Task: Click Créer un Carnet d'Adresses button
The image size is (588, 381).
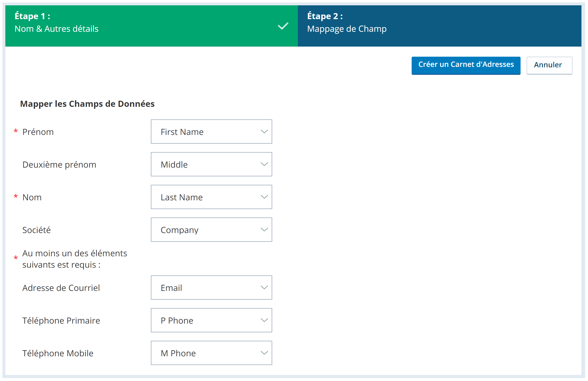Action: click(466, 65)
